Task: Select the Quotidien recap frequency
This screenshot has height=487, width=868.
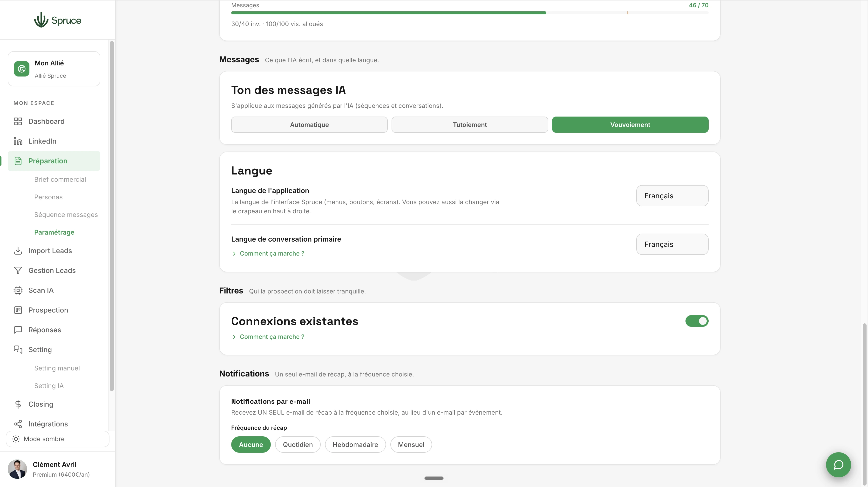Action: (298, 445)
